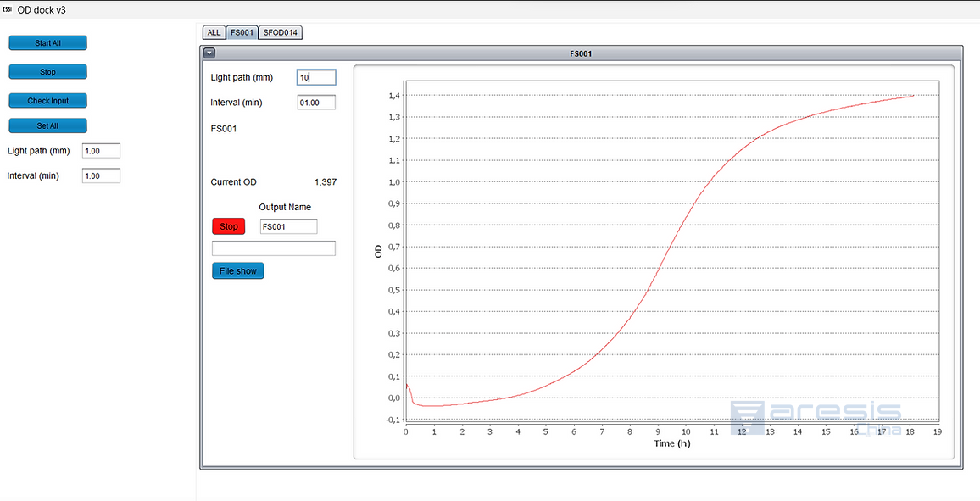This screenshot has width=980, height=501.
Task: Click the Current OD value 1,397
Action: 325,182
